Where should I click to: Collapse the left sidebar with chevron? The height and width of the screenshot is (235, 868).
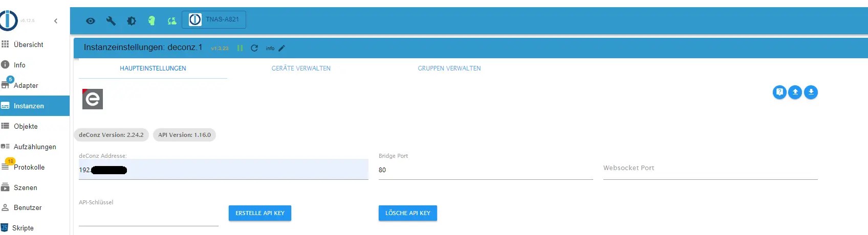coord(56,21)
